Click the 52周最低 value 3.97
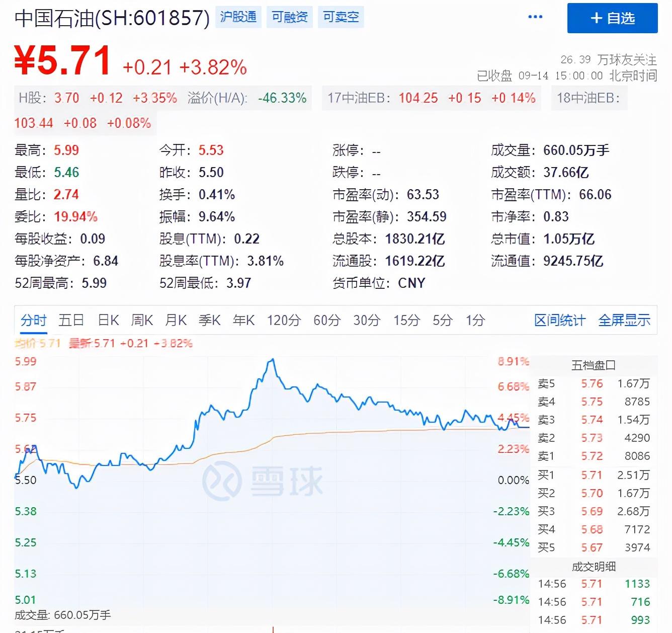Viewport: 672px width, 633px height. tap(238, 283)
